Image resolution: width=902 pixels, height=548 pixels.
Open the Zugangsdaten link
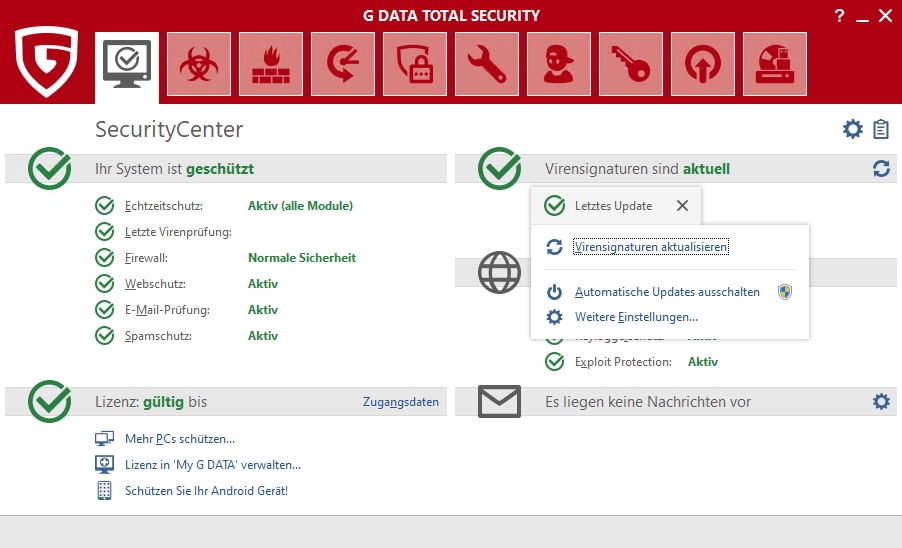pos(400,402)
